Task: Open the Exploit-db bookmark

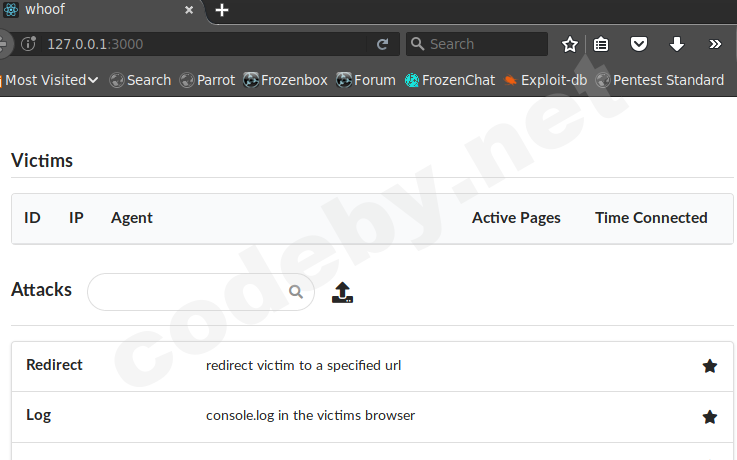Action: (546, 80)
